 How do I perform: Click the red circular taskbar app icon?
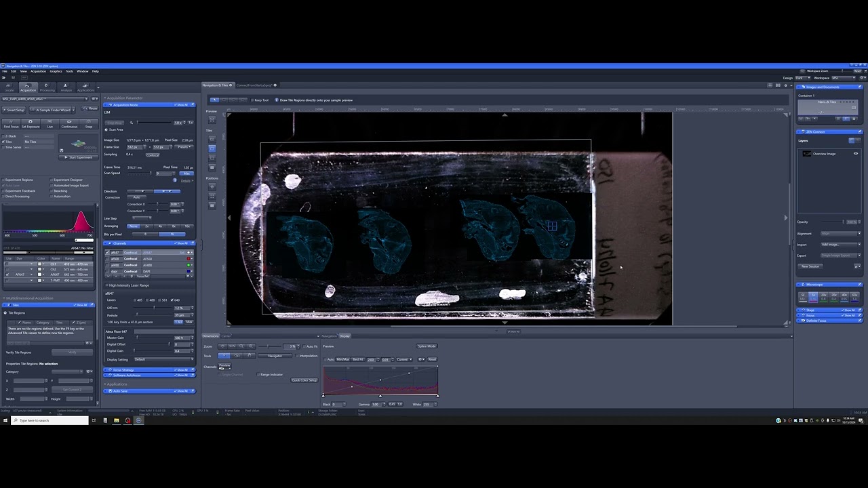[127, 420]
